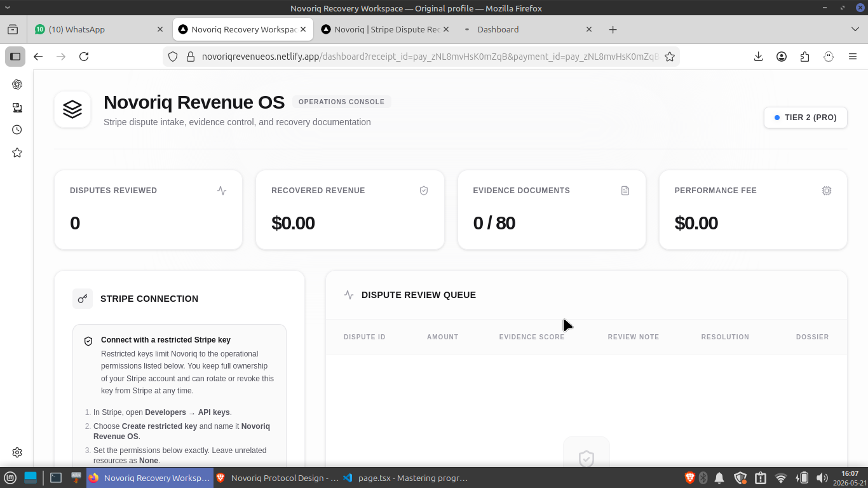
Task: Bookmark this page with the star
Action: [x=669, y=57]
